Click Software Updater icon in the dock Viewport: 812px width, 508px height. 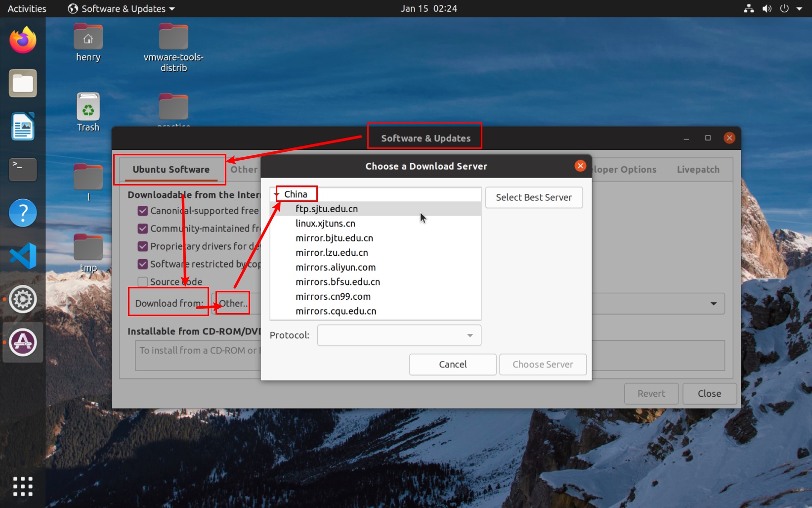click(x=23, y=342)
